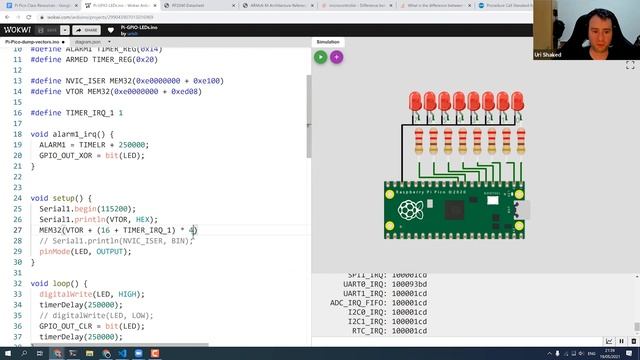Show hidden system tray icons
640x360 pixels.
pyautogui.click(x=549, y=353)
